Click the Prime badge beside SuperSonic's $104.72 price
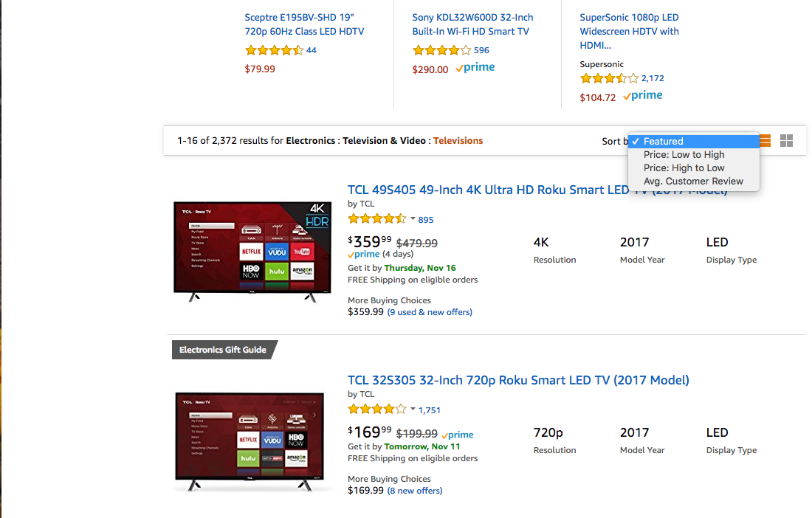The image size is (812, 518). 641,94
